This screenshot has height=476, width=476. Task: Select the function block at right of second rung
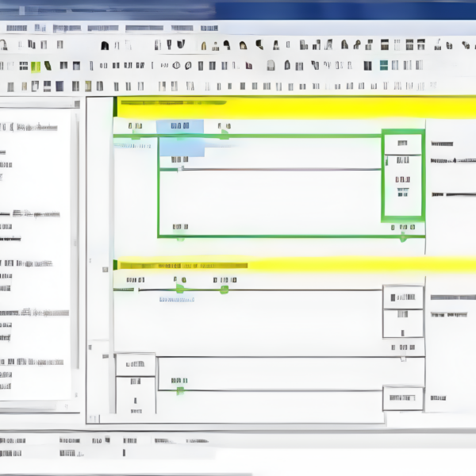[403, 311]
